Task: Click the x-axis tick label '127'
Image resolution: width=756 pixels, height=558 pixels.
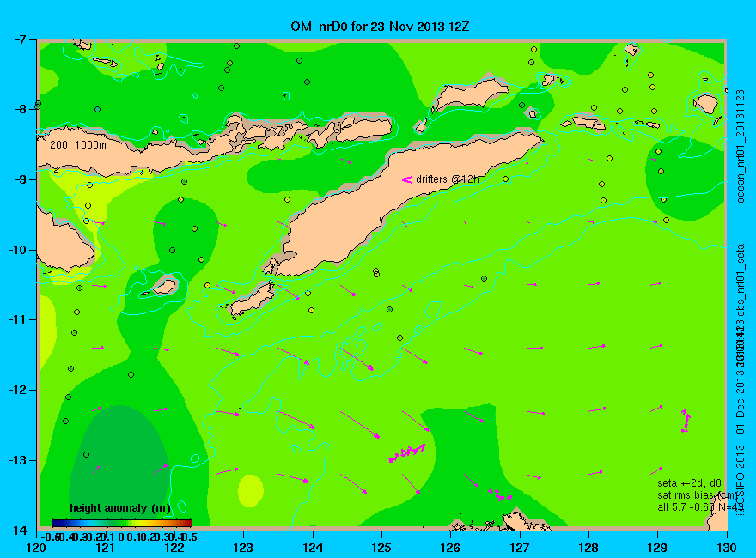Action: (520, 548)
